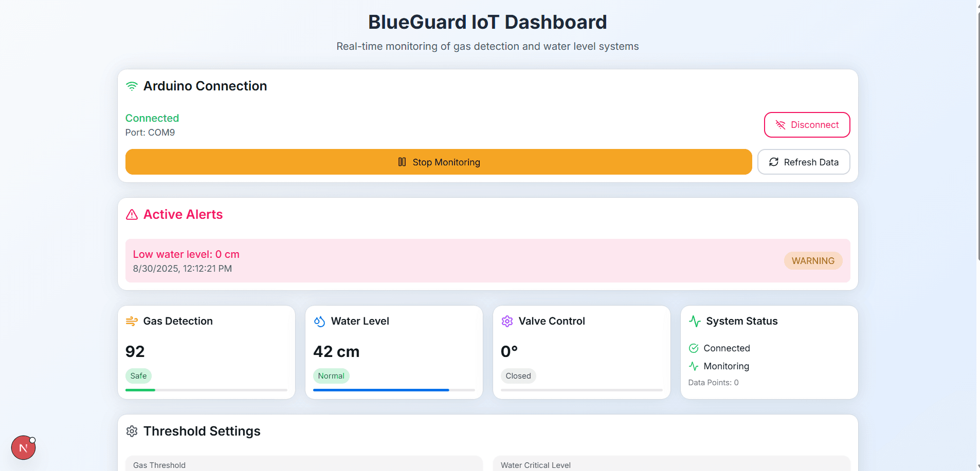
Task: Click the gear icon in Valve Control card
Action: point(507,322)
